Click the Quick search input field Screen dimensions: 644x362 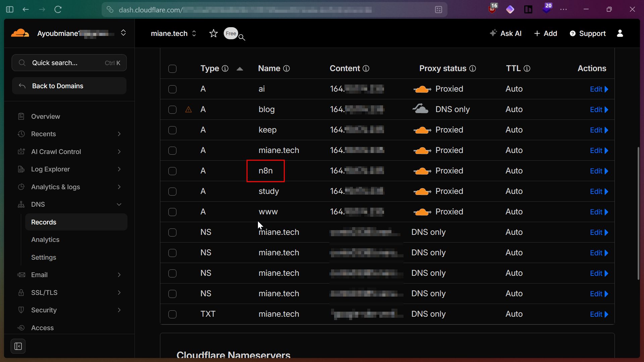coord(69,63)
